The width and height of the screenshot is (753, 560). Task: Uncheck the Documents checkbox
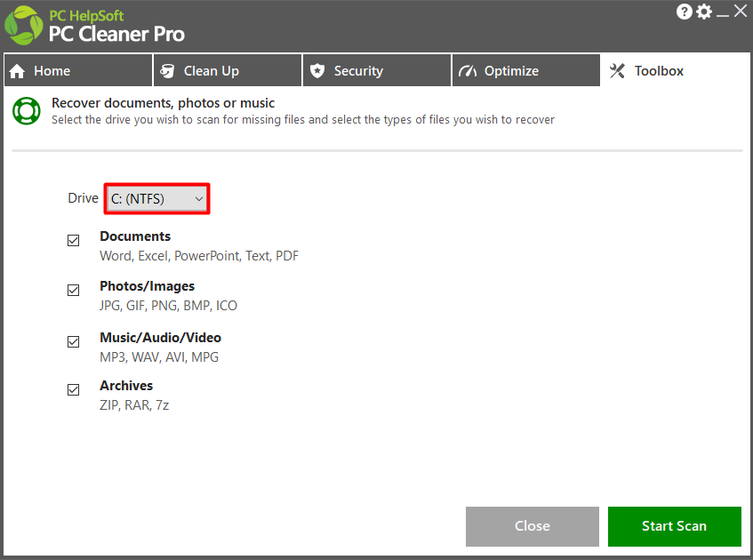pyautogui.click(x=74, y=240)
